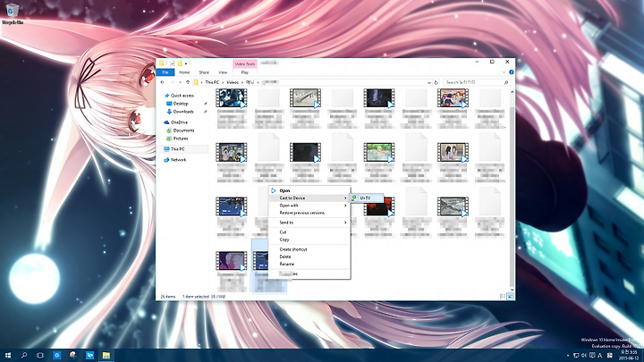Open Explorer Help blue question icon
Screen dimensions: 644x362
pyautogui.click(x=512, y=72)
